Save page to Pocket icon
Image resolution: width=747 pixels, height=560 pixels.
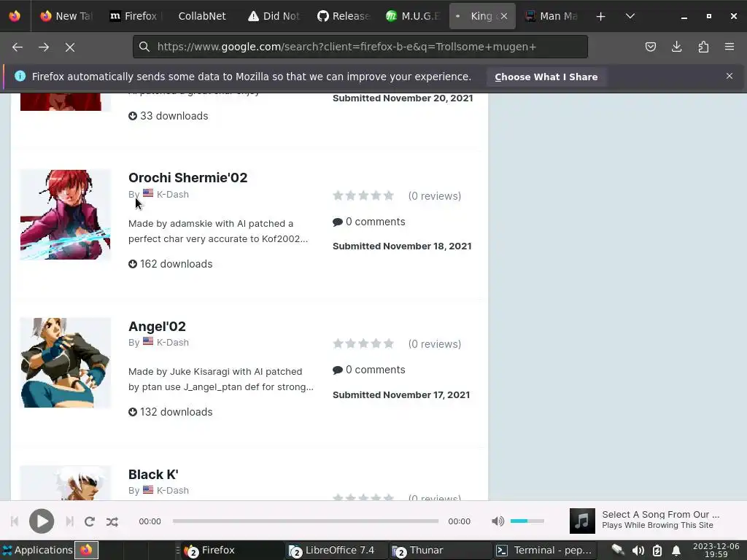tap(650, 47)
